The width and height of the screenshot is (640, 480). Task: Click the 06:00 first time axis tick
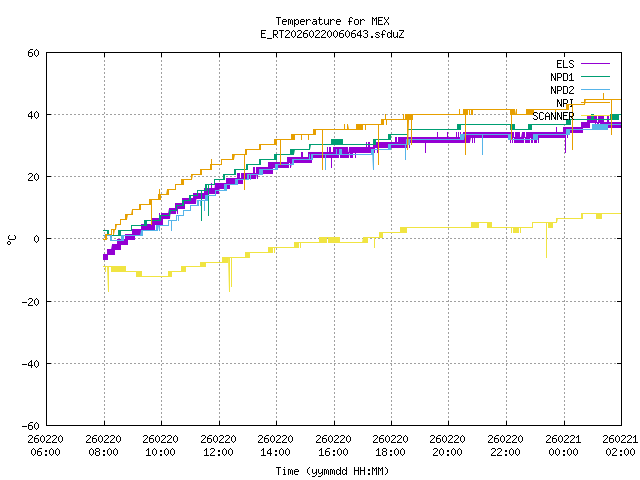45,445
